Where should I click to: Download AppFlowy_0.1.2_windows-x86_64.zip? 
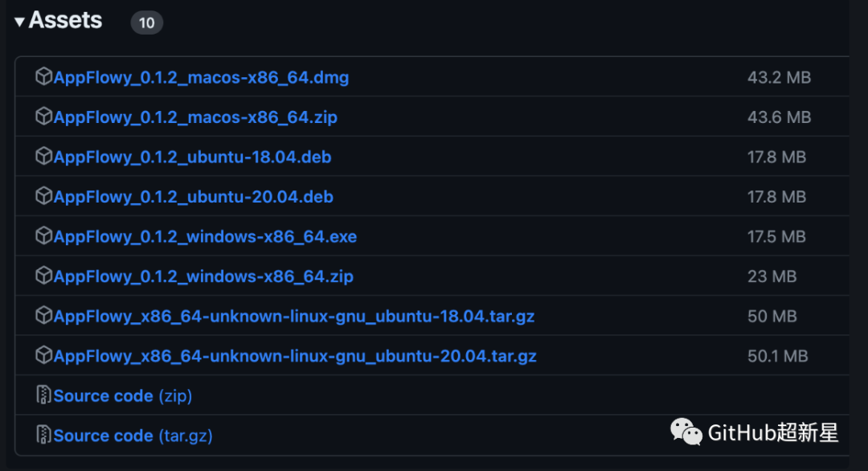(203, 276)
